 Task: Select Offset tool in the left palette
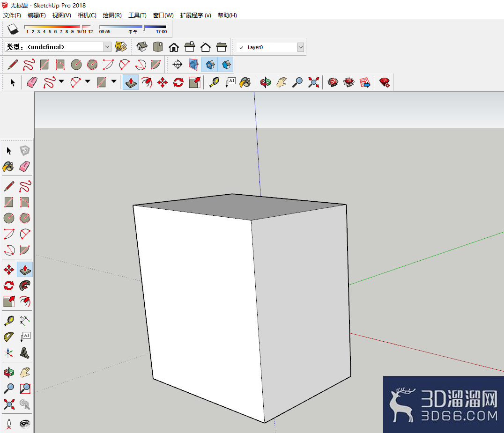click(25, 301)
